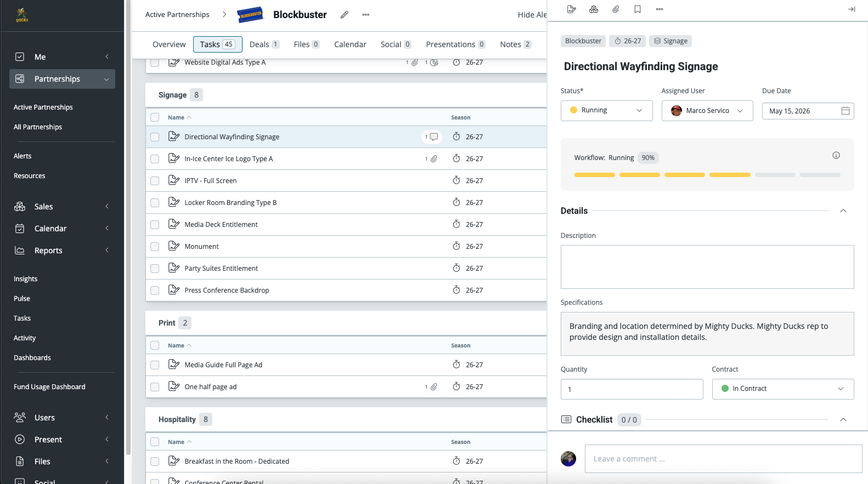Collapse the Details section chevron

click(843, 211)
